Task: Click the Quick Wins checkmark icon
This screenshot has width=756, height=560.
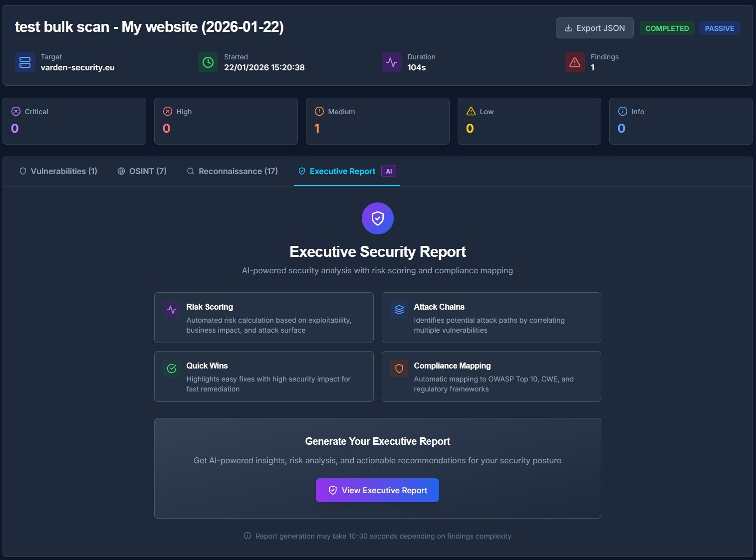Action: coord(172,369)
